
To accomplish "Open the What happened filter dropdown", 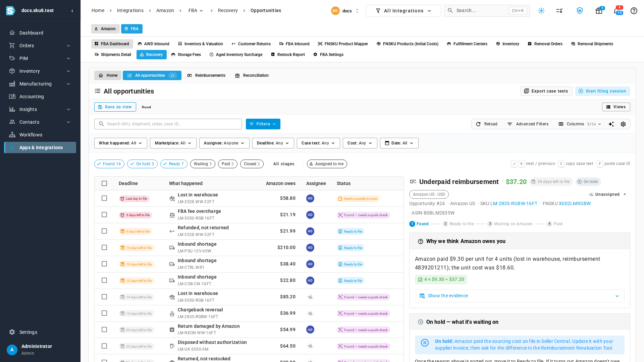I will click(x=121, y=143).
